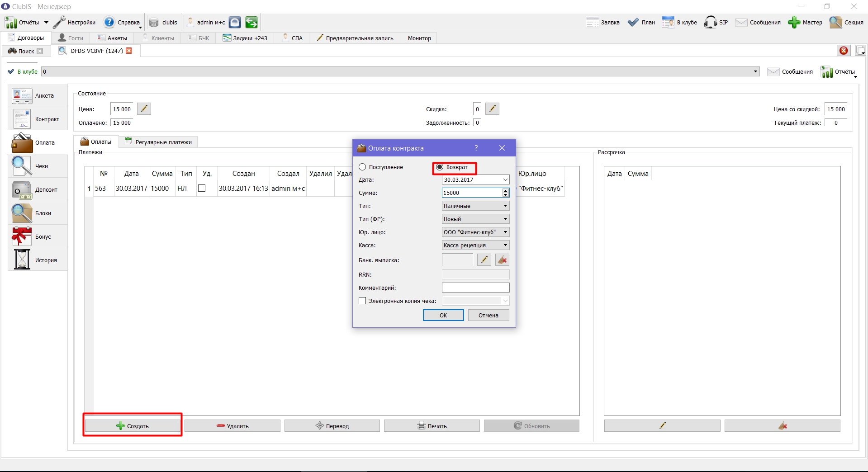Click the pencil edit icon next to Цена
Viewport: 868px width, 472px height.
click(144, 109)
